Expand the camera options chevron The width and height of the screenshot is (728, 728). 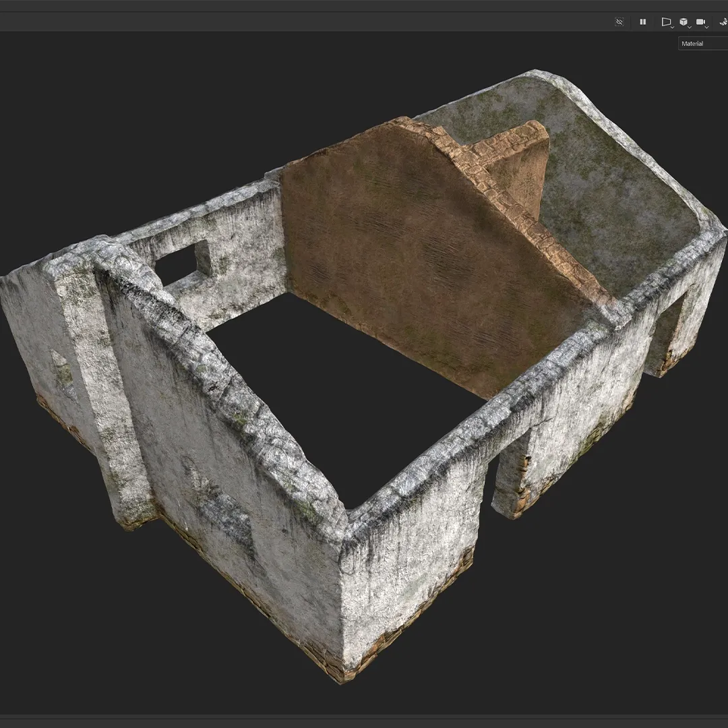point(706,27)
